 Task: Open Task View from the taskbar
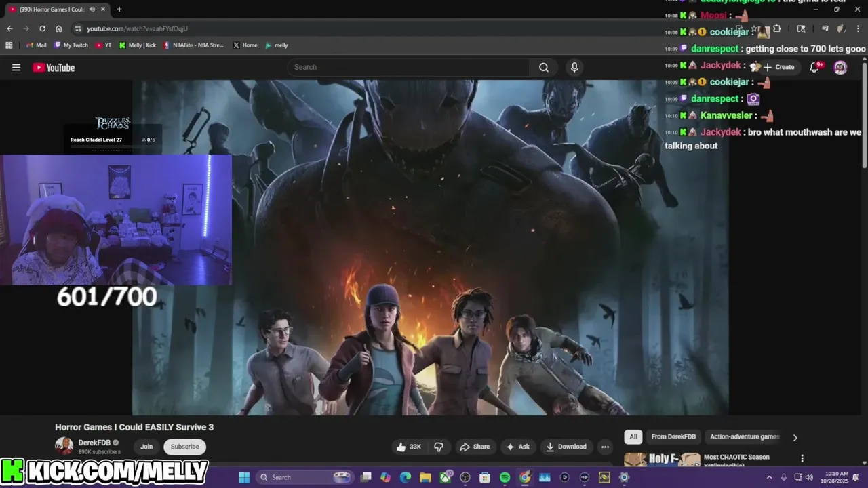(x=366, y=477)
